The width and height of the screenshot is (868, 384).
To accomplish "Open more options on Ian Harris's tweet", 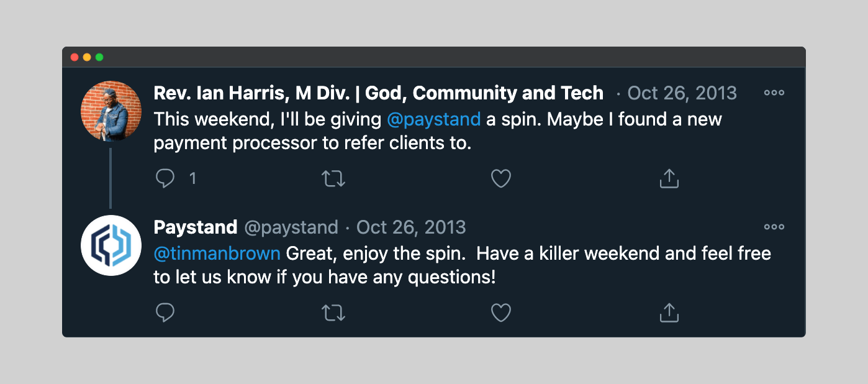I will coord(774,93).
